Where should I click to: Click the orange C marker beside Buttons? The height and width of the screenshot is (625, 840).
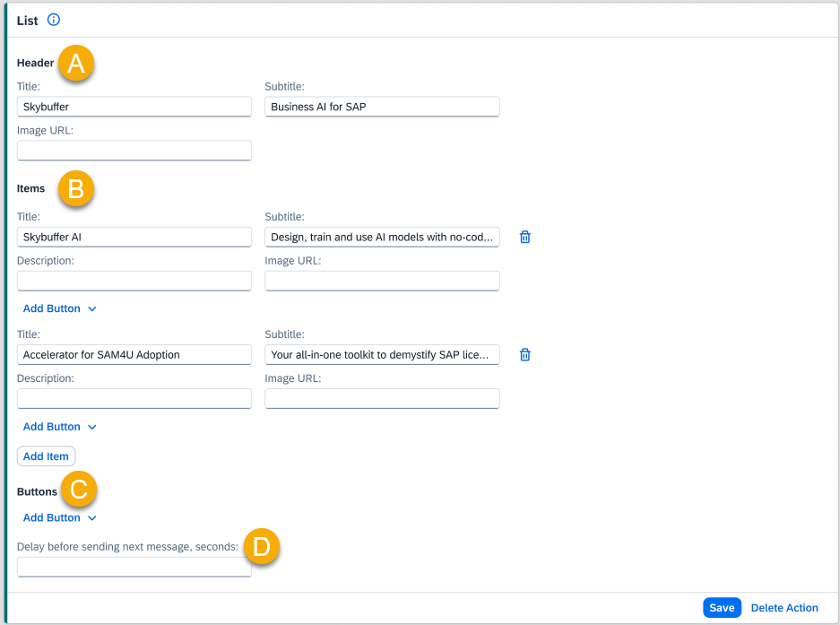(x=78, y=490)
